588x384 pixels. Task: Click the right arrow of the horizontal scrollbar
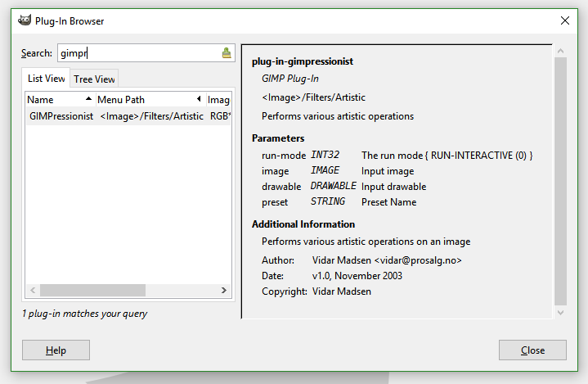pos(224,290)
